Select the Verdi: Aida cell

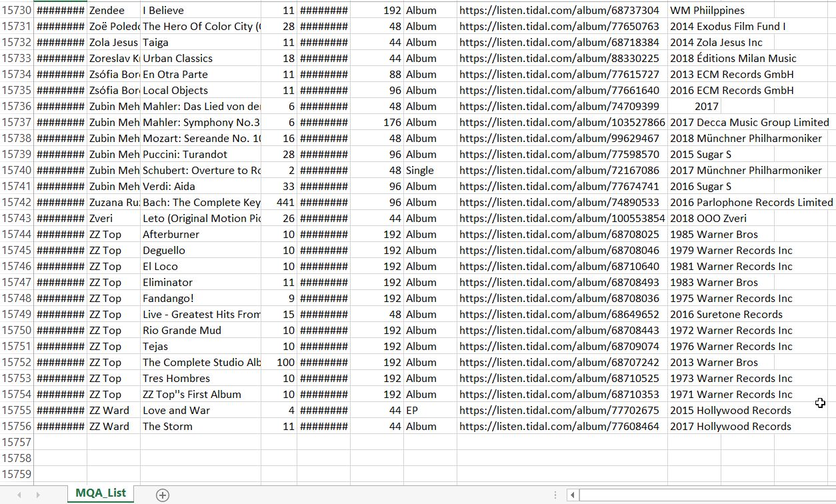pyautogui.click(x=201, y=187)
